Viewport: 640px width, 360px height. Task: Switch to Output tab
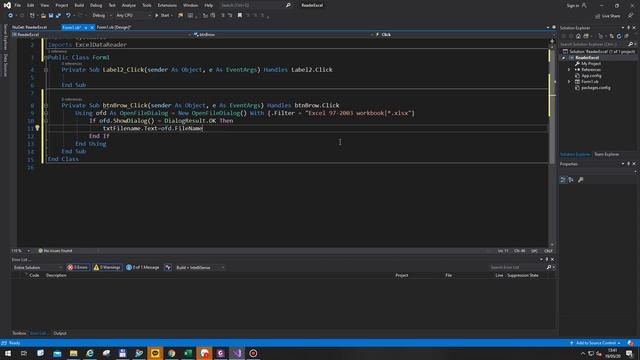60,333
